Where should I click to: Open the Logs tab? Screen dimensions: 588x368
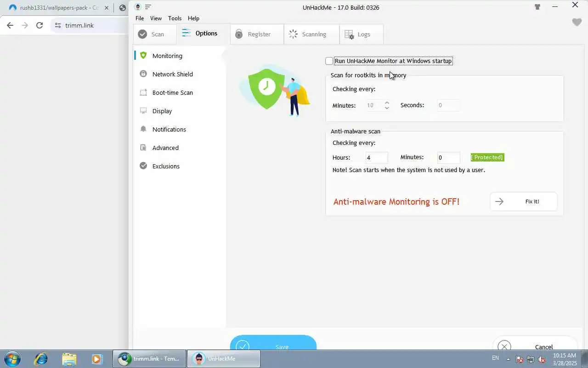point(361,34)
